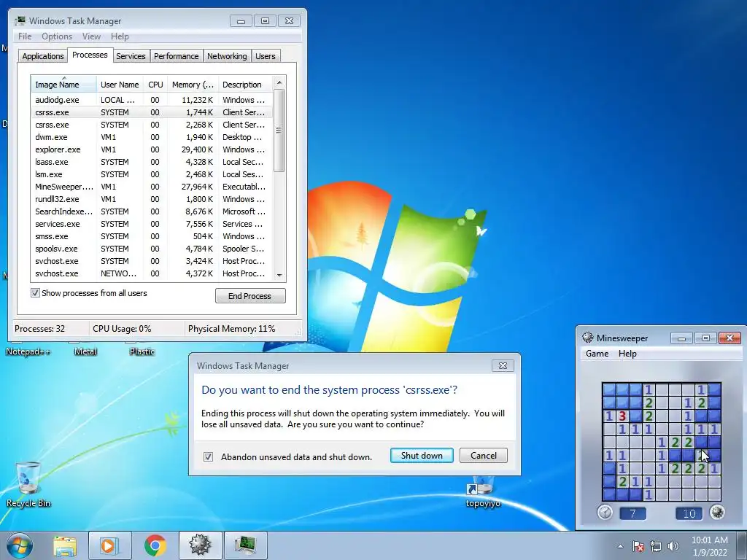The height and width of the screenshot is (560, 747).
Task: Open the Minesweeper Help menu
Action: pos(627,354)
